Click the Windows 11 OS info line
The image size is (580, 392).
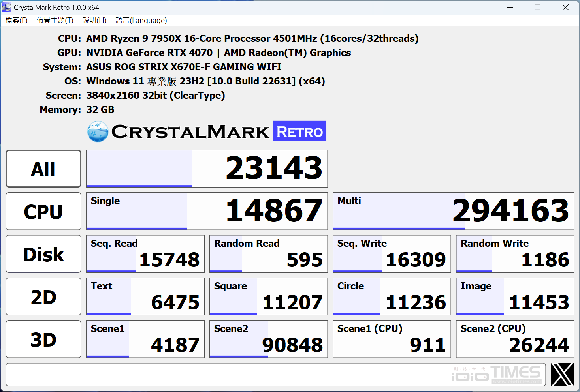point(205,81)
